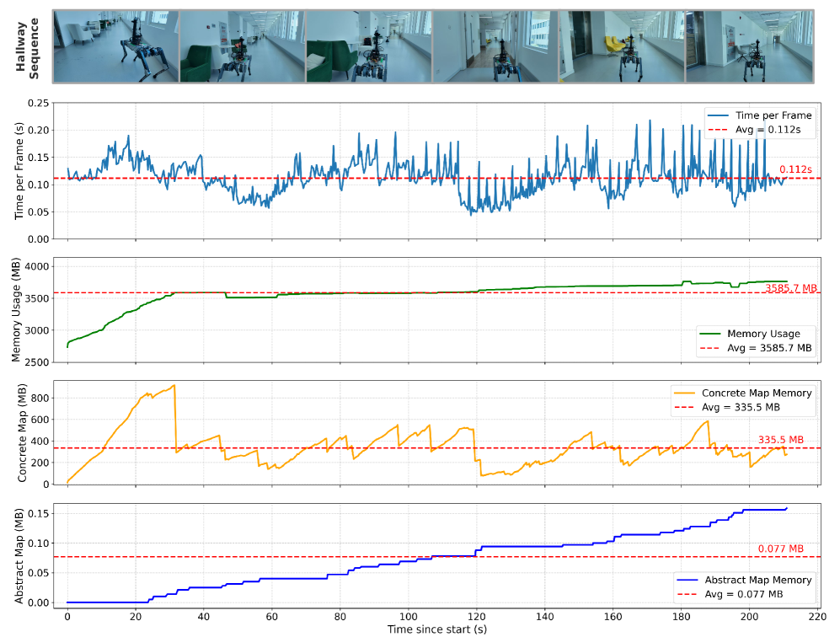
Task: Open the last Hallway Sequence thumbnail
Action: pos(750,46)
